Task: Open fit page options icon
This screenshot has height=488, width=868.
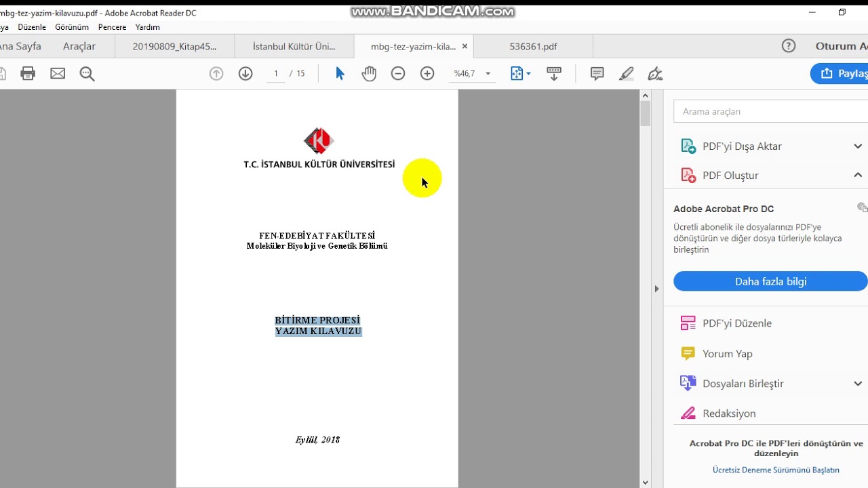Action: point(520,74)
